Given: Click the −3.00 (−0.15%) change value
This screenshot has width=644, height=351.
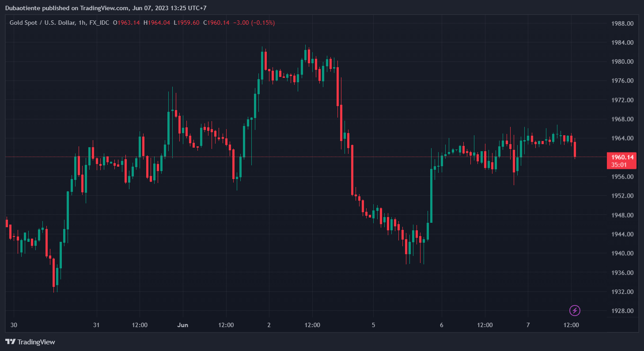Looking at the screenshot, I should pos(254,23).
